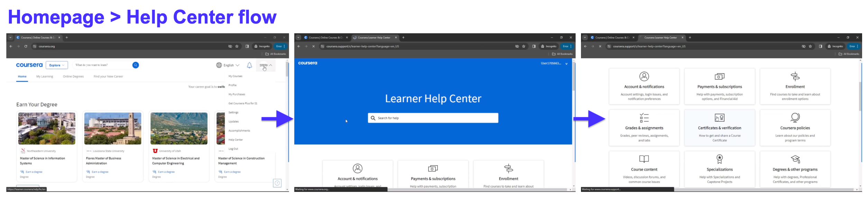Open the side panel icon in left browser
This screenshot has height=201, width=868.
click(x=247, y=46)
